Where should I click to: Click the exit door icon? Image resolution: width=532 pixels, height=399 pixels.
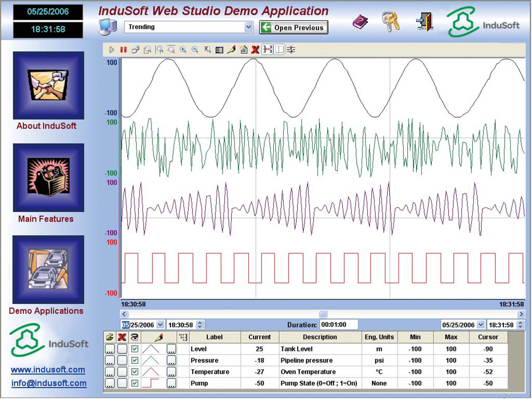tap(425, 22)
